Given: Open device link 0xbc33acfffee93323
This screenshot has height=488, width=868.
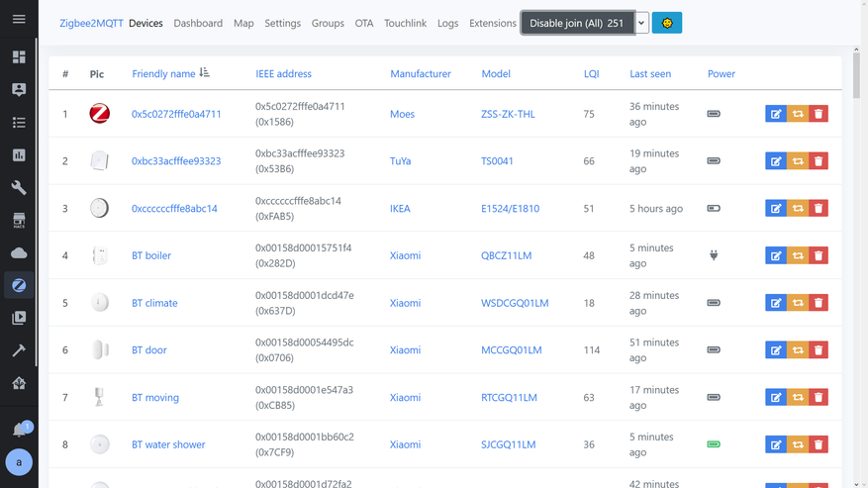Looking at the screenshot, I should pyautogui.click(x=176, y=161).
